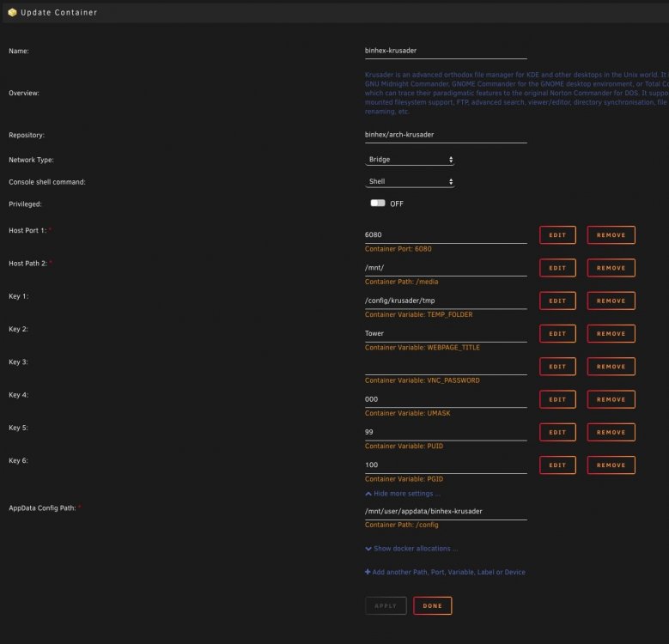The image size is (669, 644).
Task: Click the empty VNC_PASSWORD field
Action: coord(446,367)
